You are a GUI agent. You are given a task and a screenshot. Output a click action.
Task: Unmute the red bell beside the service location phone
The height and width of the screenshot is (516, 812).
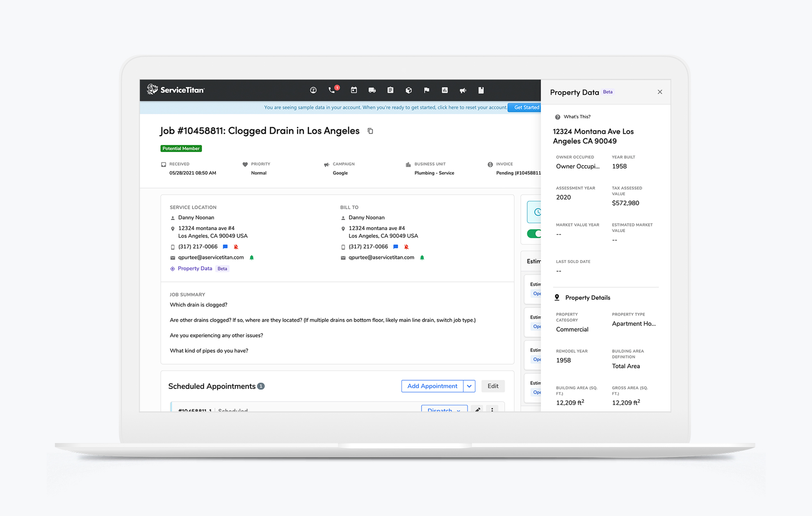pyautogui.click(x=236, y=247)
